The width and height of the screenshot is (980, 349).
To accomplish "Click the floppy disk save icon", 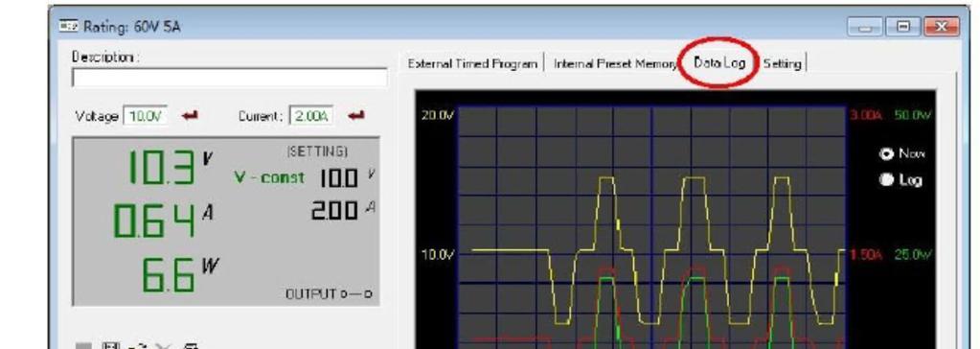I will point(110,346).
